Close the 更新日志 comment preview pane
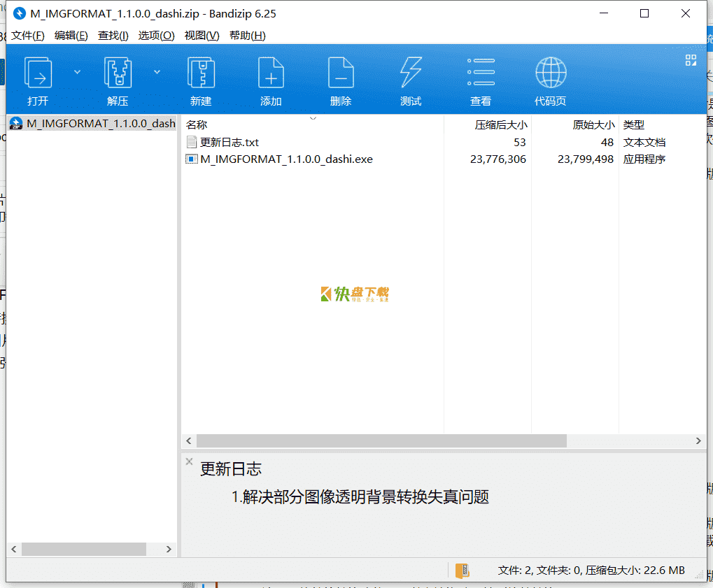713x588 pixels. tap(189, 461)
